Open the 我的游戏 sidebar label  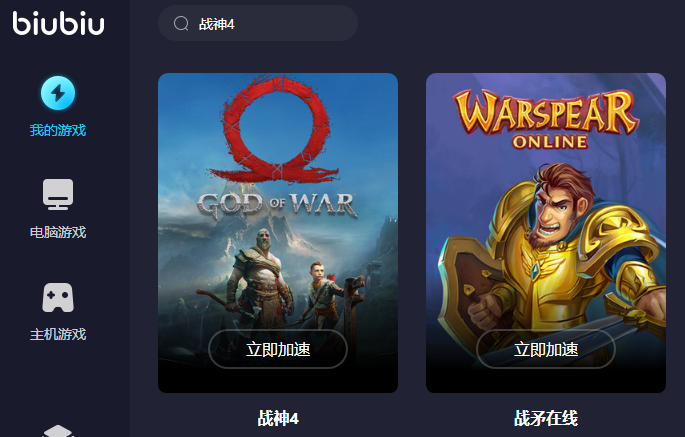pyautogui.click(x=58, y=130)
